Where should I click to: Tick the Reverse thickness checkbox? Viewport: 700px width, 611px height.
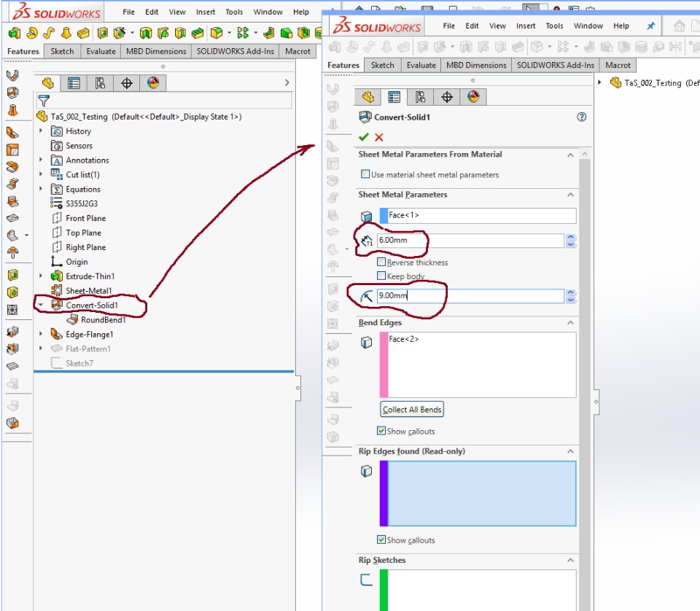(x=381, y=262)
